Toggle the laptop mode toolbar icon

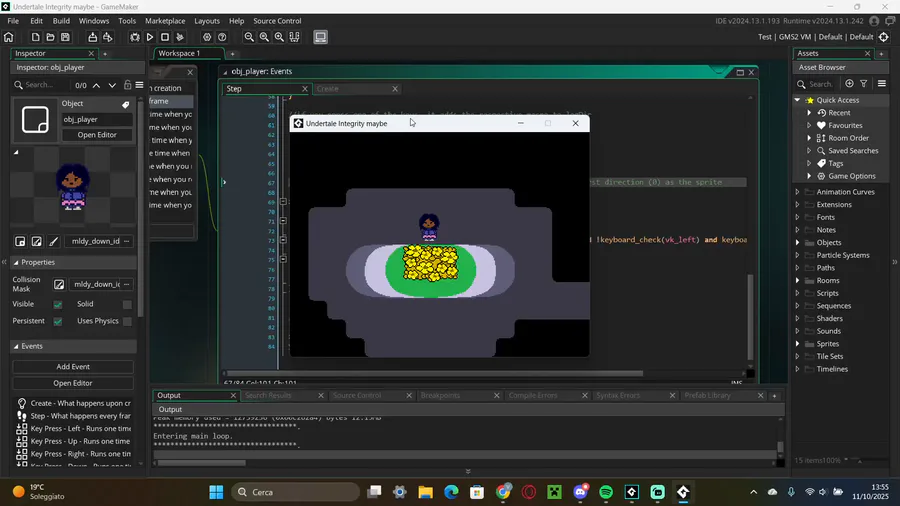pos(320,37)
